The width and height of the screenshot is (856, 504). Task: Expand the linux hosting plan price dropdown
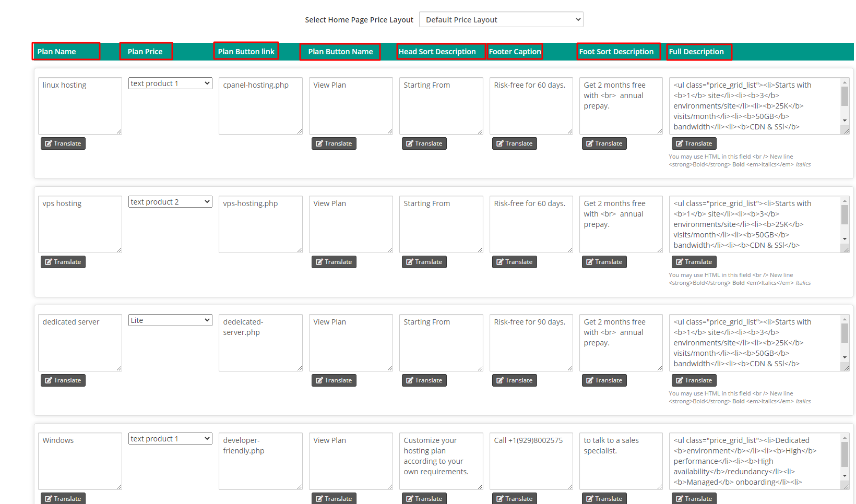[170, 83]
